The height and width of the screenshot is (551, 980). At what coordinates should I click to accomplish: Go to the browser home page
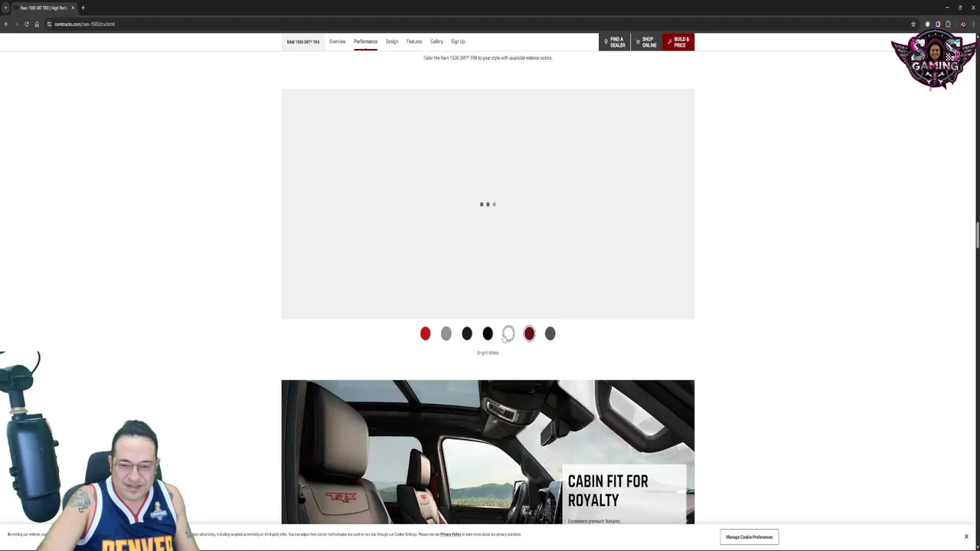pyautogui.click(x=37, y=24)
